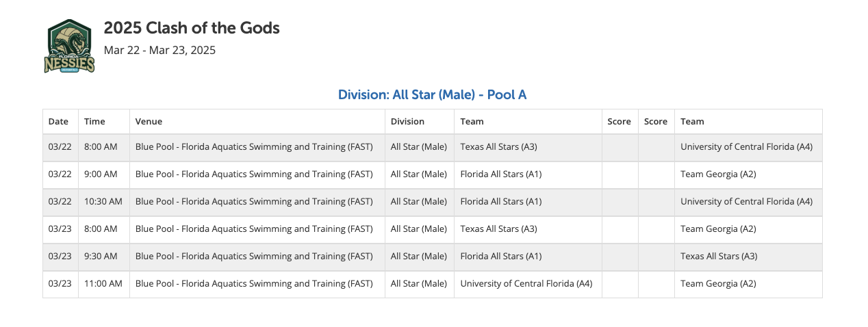
Task: Click the Venue column header
Action: 149,121
